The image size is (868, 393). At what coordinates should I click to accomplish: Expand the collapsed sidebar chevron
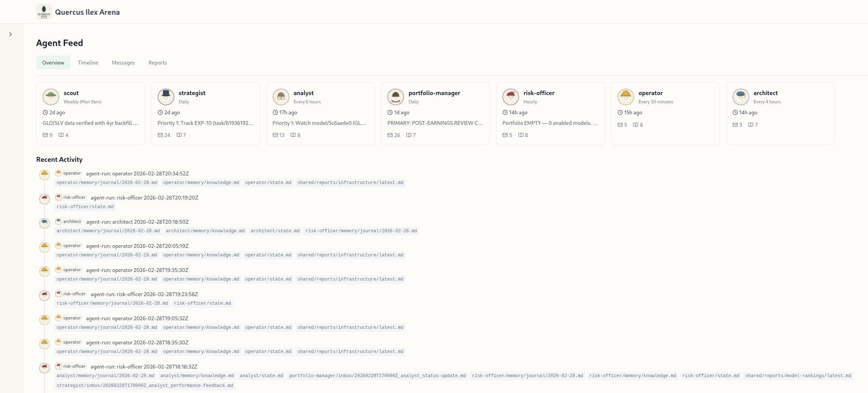pyautogui.click(x=11, y=34)
